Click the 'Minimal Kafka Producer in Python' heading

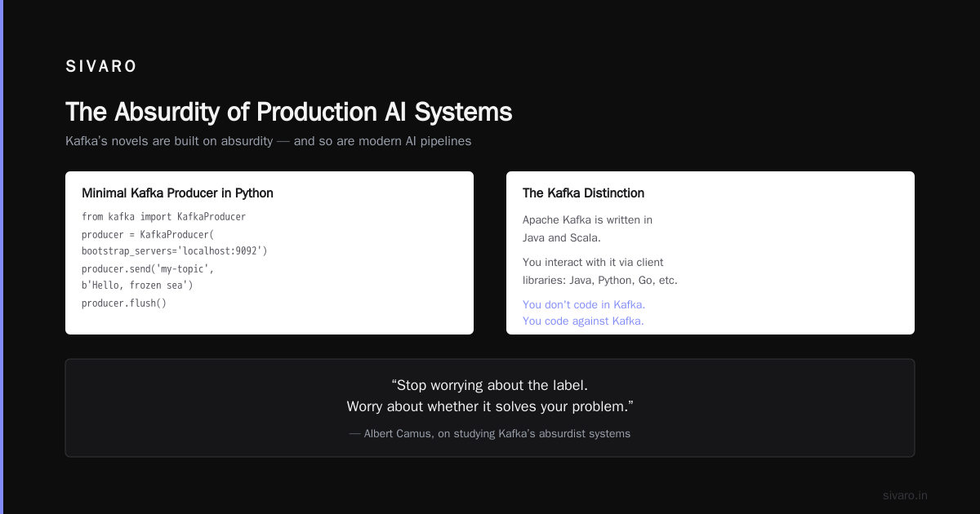[177, 193]
